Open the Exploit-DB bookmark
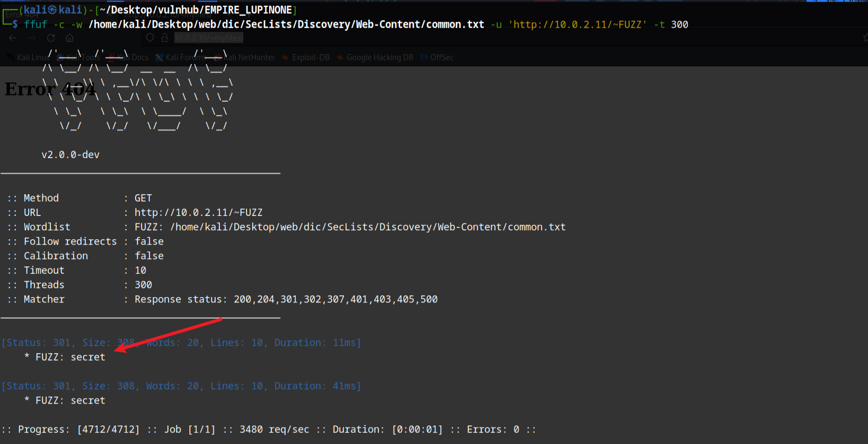 coord(310,57)
